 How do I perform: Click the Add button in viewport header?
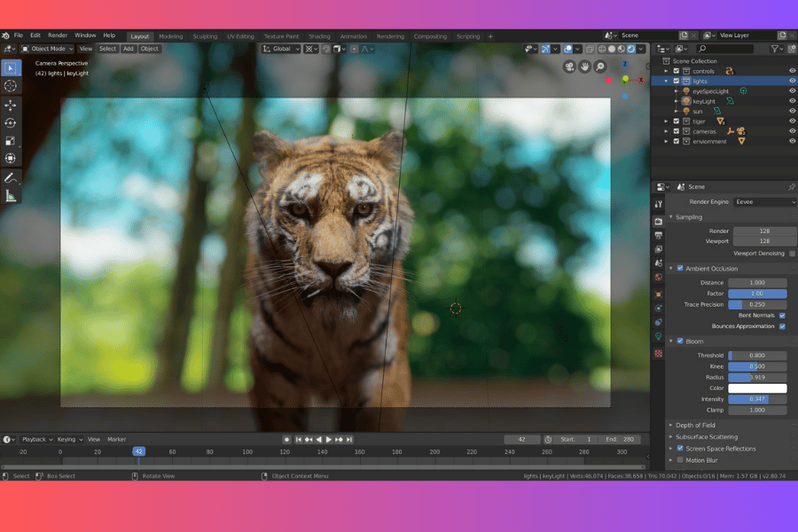[x=129, y=49]
